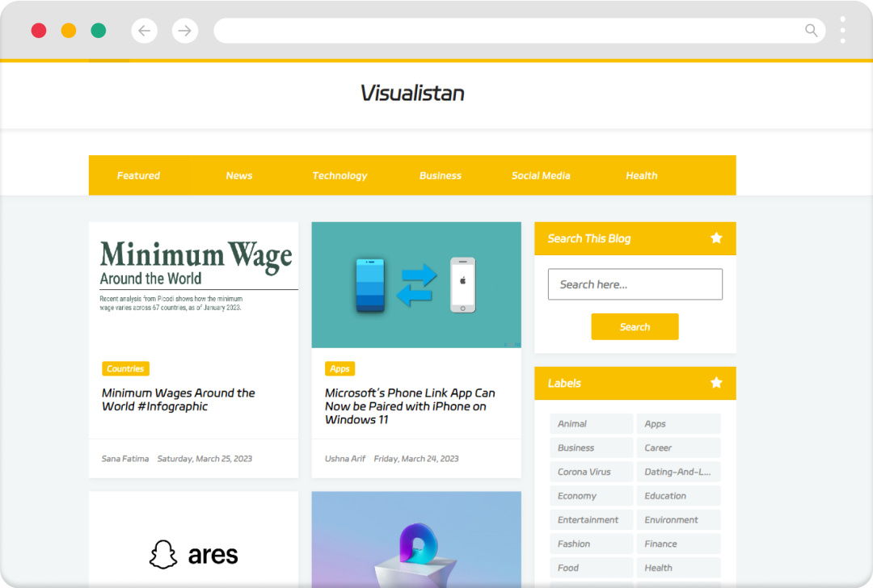The height and width of the screenshot is (588, 873).
Task: Click the star icon in Search This Blog header
Action: (x=716, y=238)
